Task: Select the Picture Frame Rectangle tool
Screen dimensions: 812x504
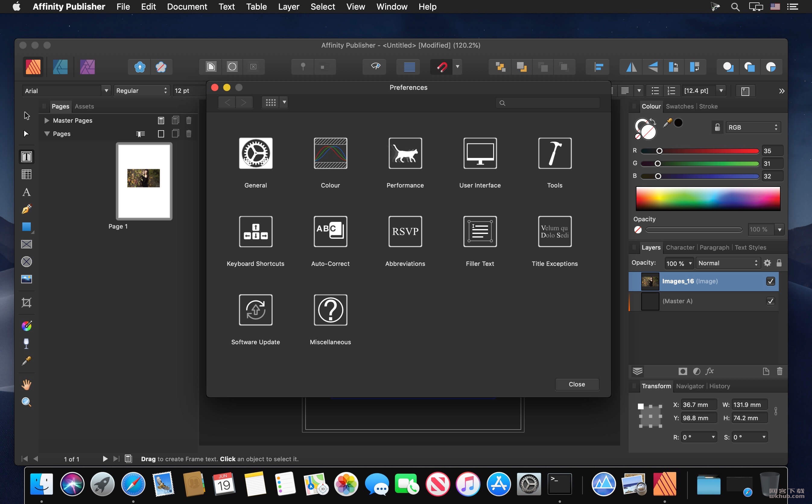Action: 26,244
